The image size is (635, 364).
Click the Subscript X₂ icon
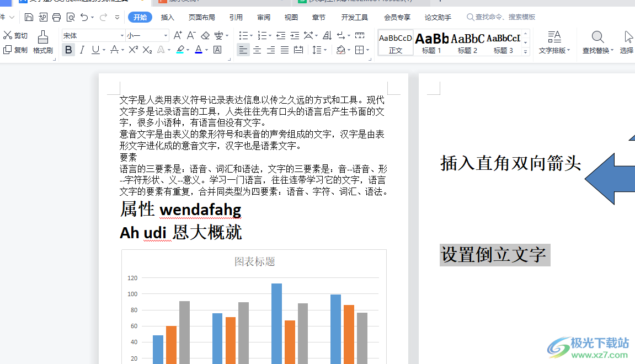(147, 50)
